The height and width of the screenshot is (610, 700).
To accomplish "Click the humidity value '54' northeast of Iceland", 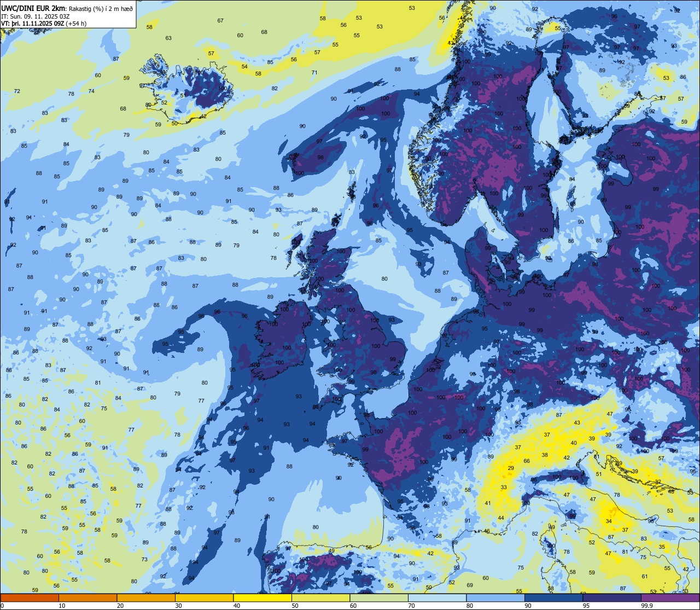I will click(x=244, y=66).
